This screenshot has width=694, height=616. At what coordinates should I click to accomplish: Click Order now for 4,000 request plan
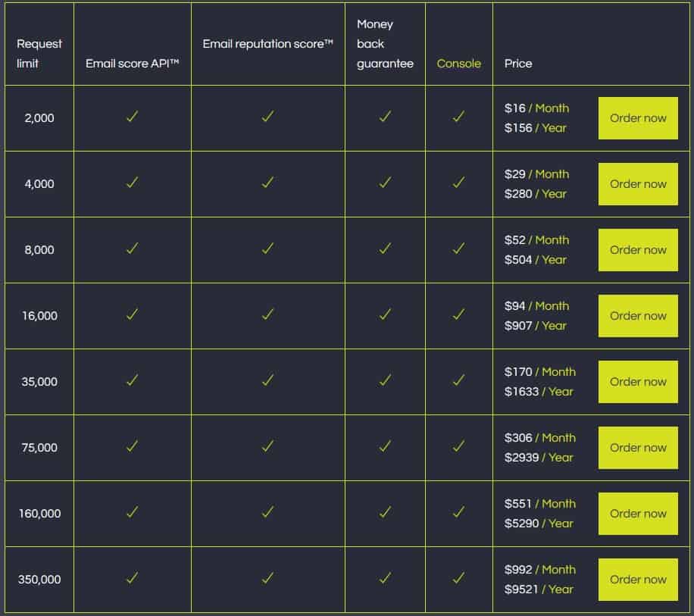click(638, 184)
